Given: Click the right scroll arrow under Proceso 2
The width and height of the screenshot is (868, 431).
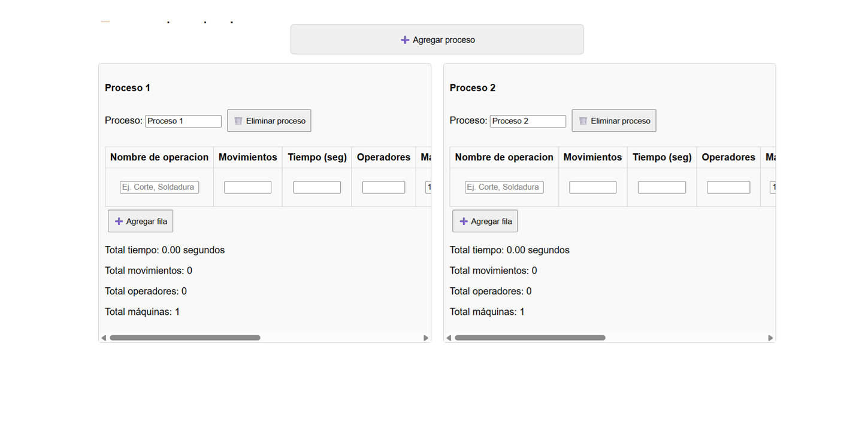Looking at the screenshot, I should 770,337.
